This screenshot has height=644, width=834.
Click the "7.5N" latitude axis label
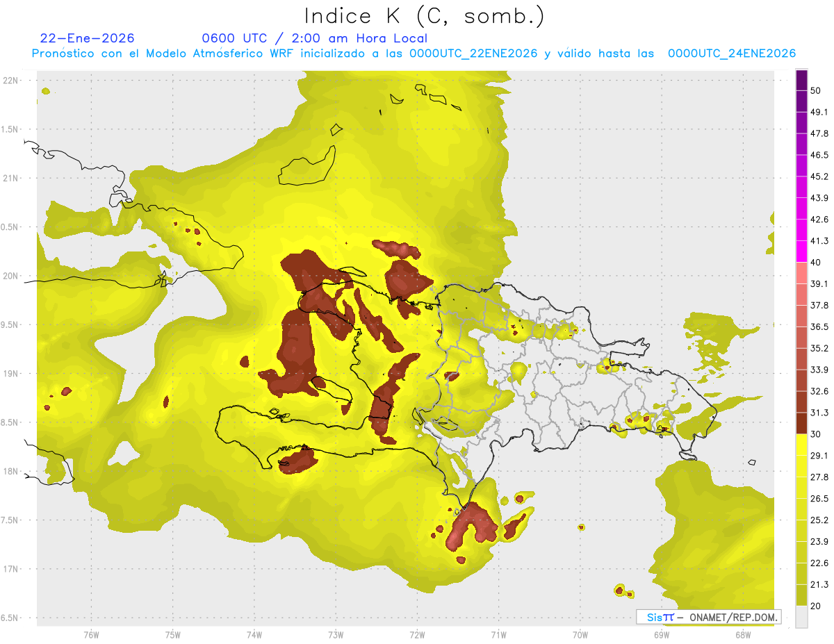click(x=10, y=520)
